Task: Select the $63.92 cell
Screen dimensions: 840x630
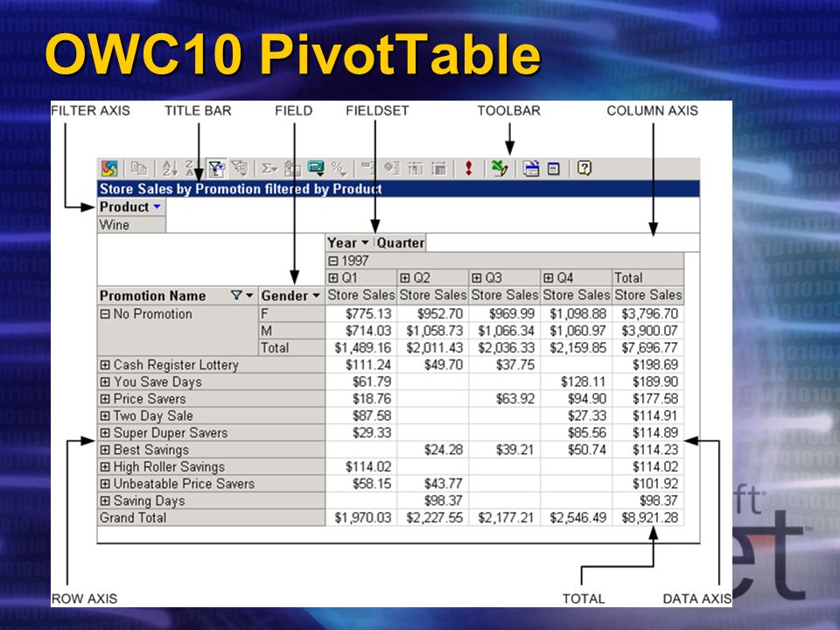Action: tap(505, 399)
